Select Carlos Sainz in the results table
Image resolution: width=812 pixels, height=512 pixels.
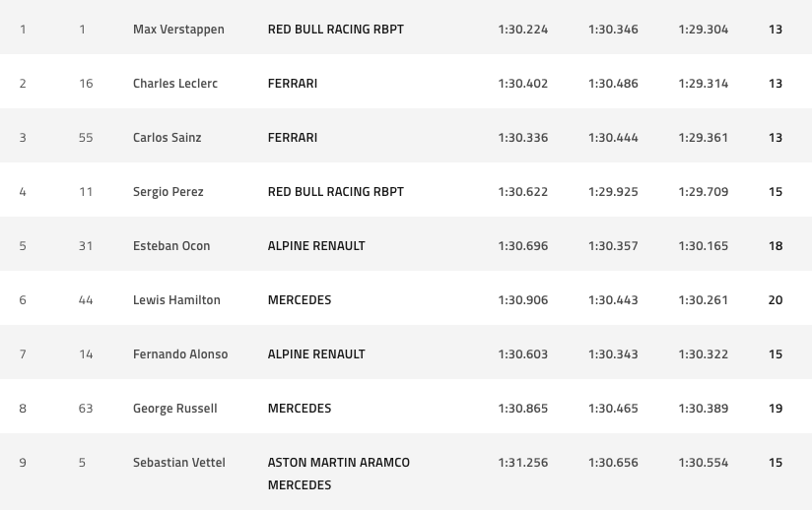pos(167,138)
